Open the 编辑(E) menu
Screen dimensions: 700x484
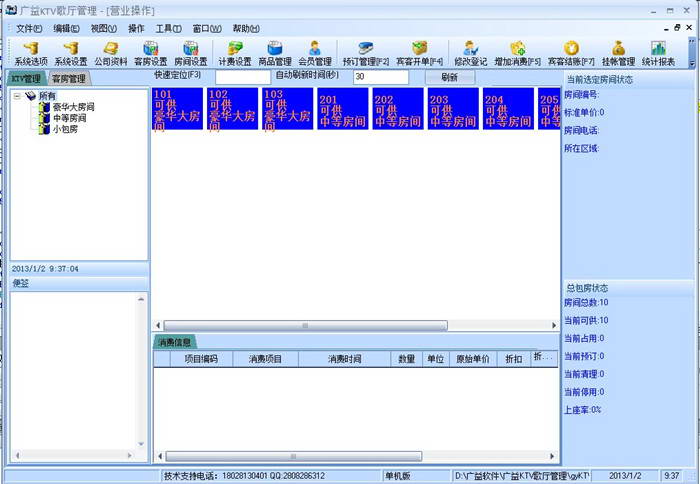66,29
